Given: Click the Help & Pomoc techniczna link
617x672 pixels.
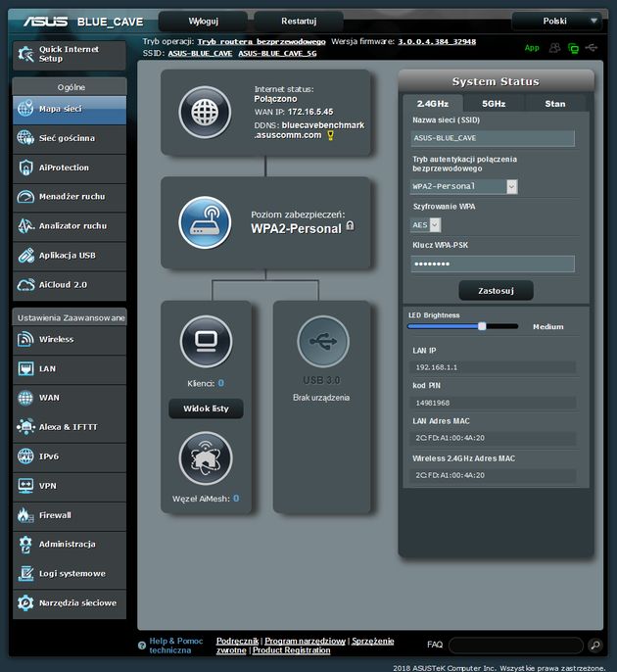Looking at the screenshot, I should click(x=175, y=646).
